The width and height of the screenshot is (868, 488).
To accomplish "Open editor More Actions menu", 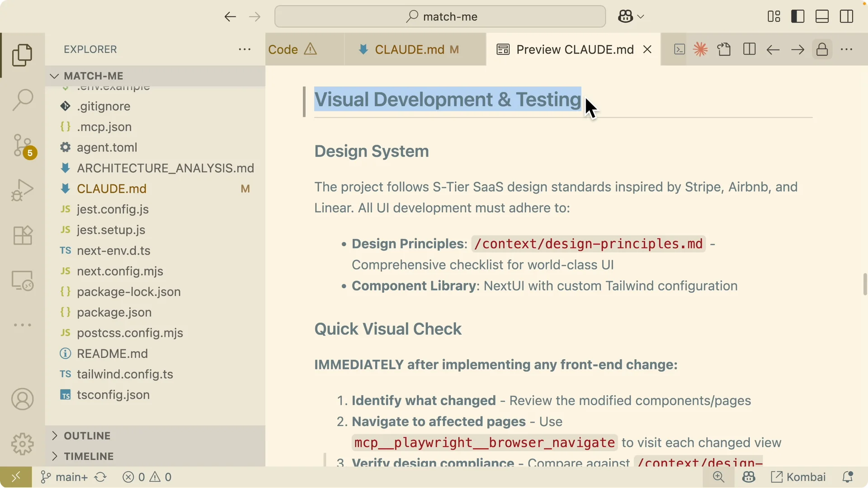I will 846,49.
